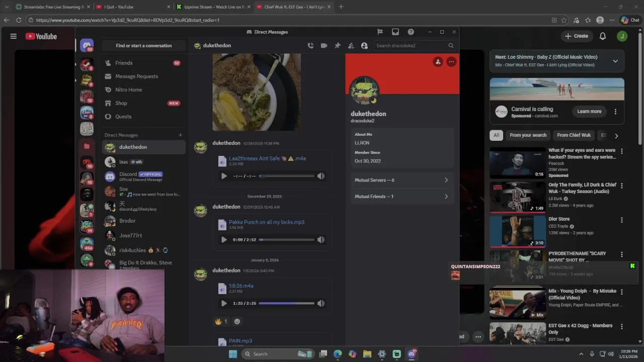
Task: Open YouTube notifications bell
Action: coord(603,36)
